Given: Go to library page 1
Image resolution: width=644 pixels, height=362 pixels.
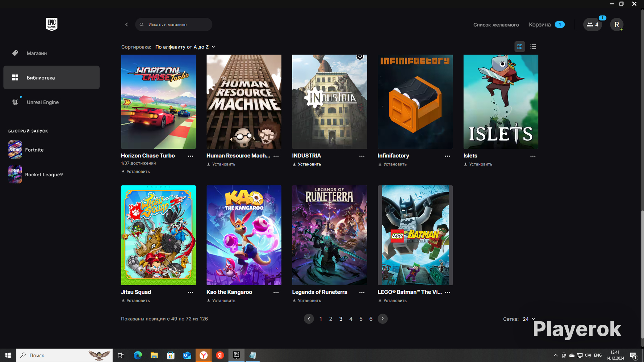Looking at the screenshot, I should click(x=321, y=319).
